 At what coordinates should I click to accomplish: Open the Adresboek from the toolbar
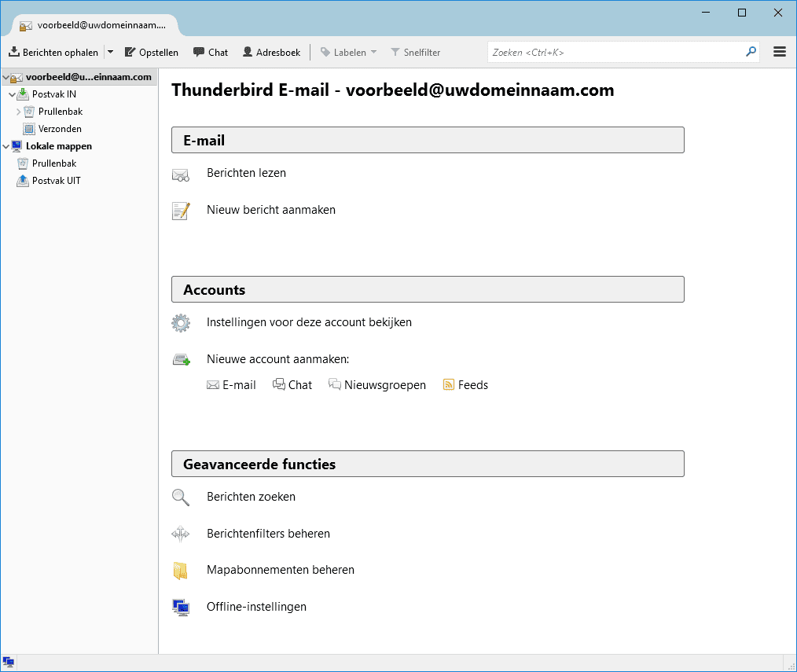point(271,53)
